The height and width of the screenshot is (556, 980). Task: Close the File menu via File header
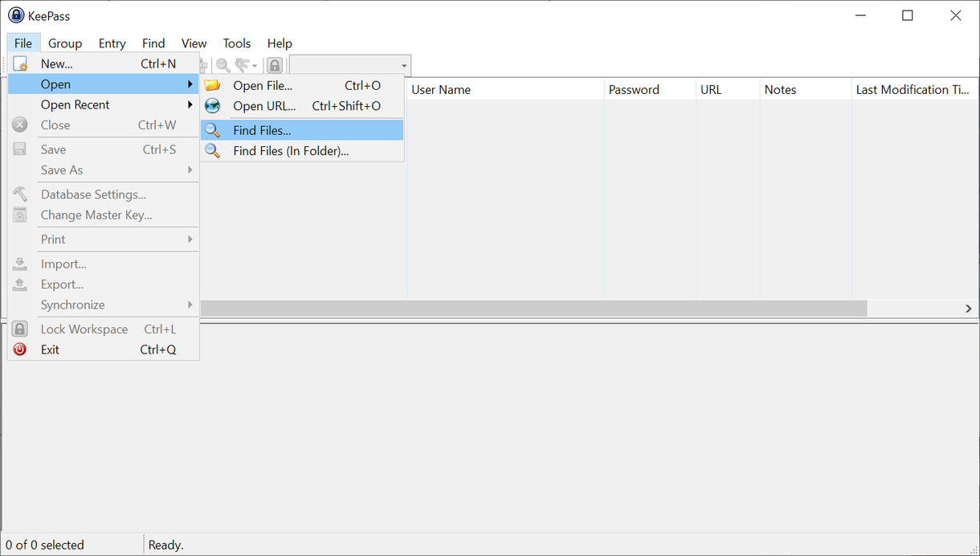[x=22, y=43]
